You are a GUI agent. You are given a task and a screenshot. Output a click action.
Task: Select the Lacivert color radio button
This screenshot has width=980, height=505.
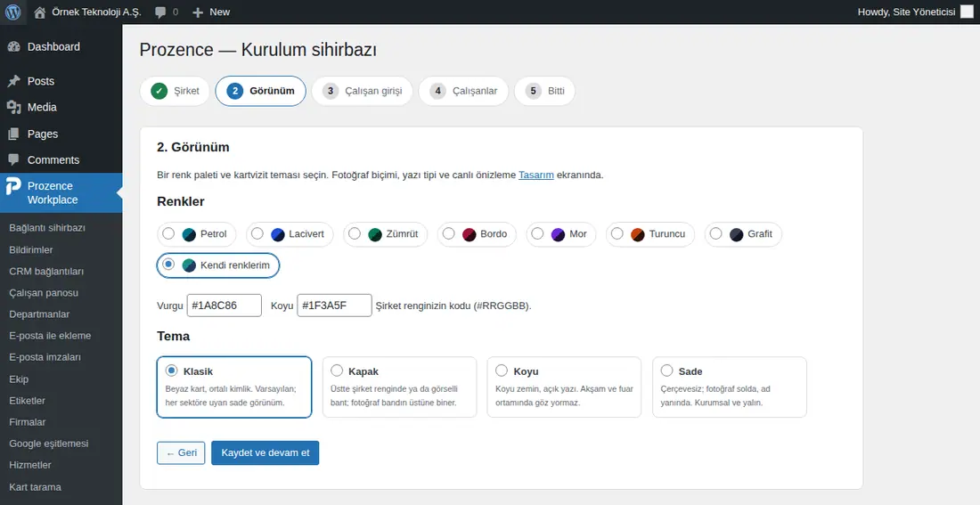click(x=257, y=233)
